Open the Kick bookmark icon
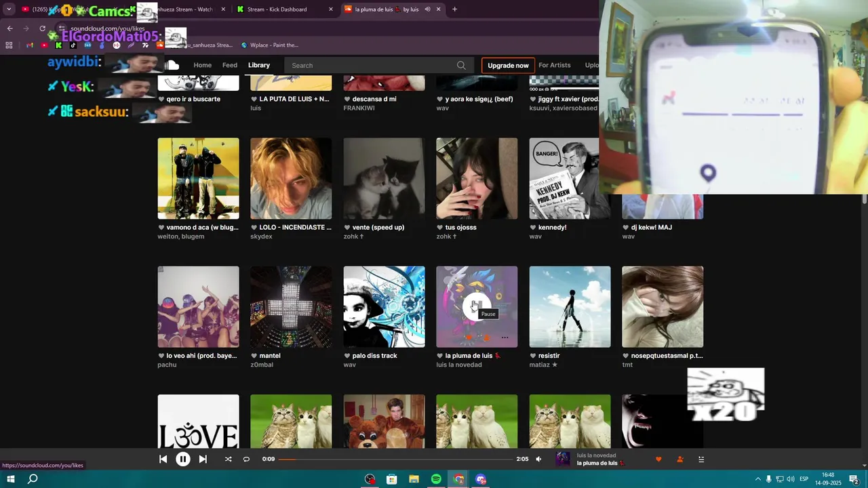Viewport: 868px width, 488px height. 59,45
